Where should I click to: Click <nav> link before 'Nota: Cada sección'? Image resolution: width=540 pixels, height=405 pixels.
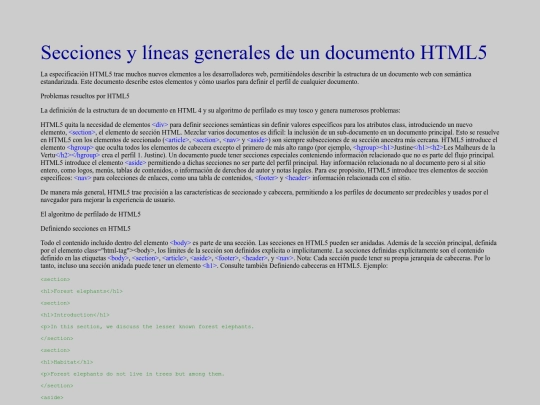[x=284, y=258]
